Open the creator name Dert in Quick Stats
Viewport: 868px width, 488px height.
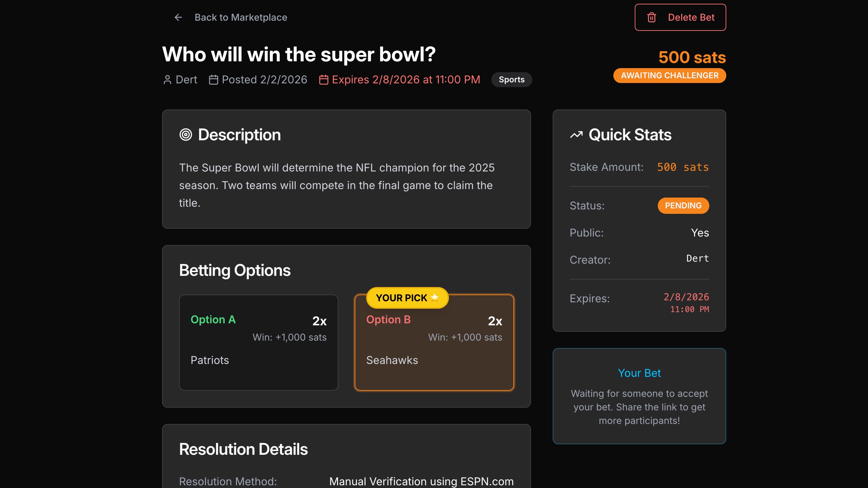pyautogui.click(x=697, y=259)
